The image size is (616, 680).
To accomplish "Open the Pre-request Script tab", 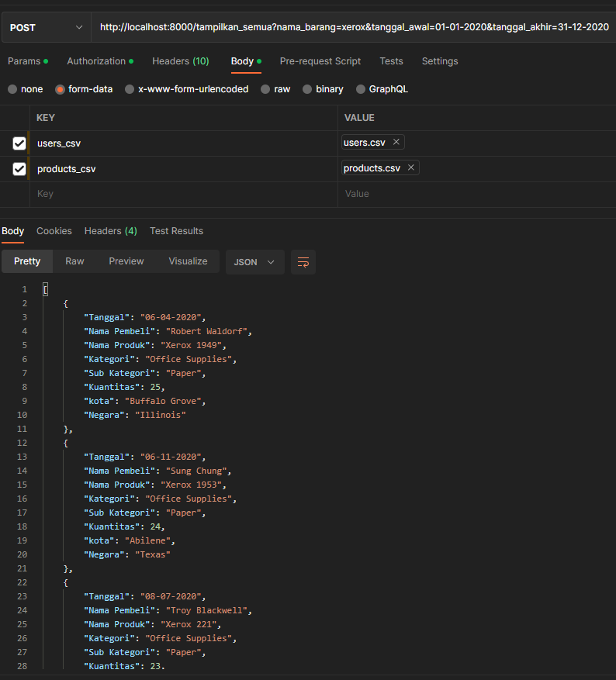I will (x=320, y=60).
